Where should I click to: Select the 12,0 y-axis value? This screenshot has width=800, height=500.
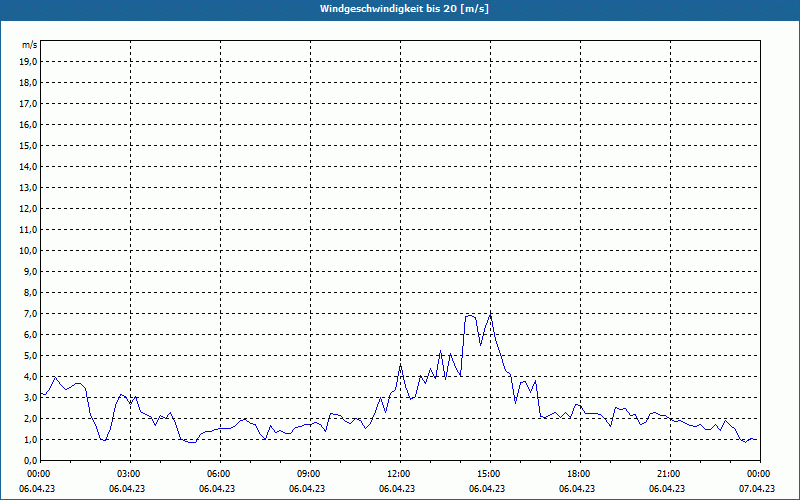tap(28, 209)
